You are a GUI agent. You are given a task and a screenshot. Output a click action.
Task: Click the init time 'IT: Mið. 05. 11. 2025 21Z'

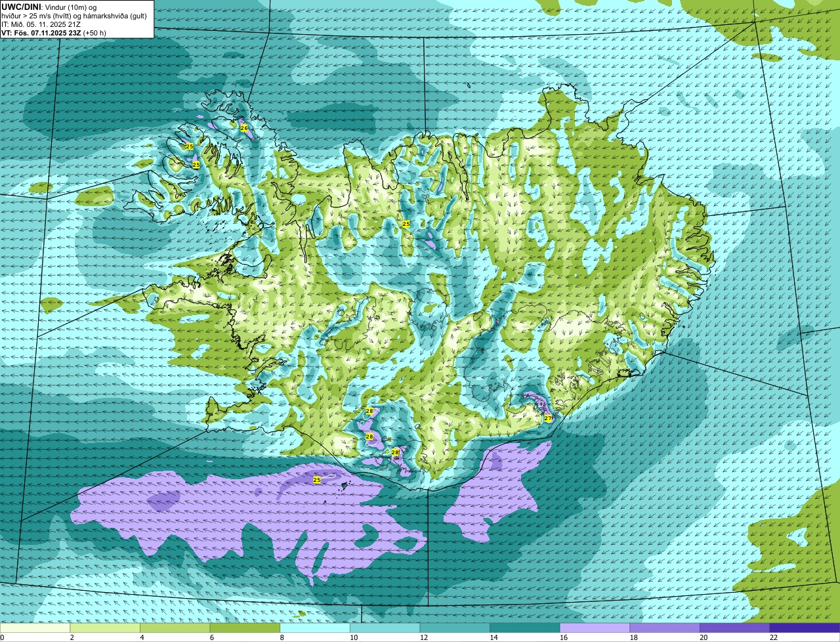pyautogui.click(x=41, y=24)
